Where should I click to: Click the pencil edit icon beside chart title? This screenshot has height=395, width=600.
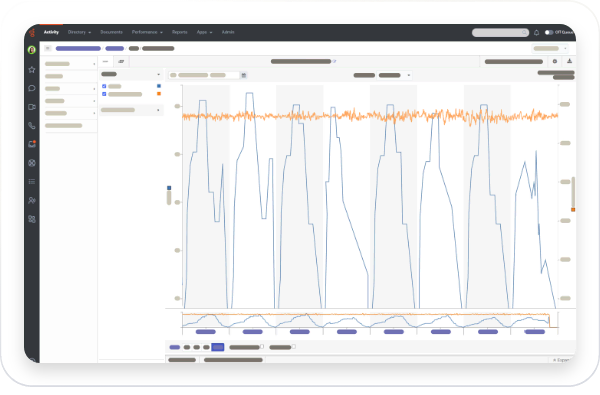(x=334, y=61)
